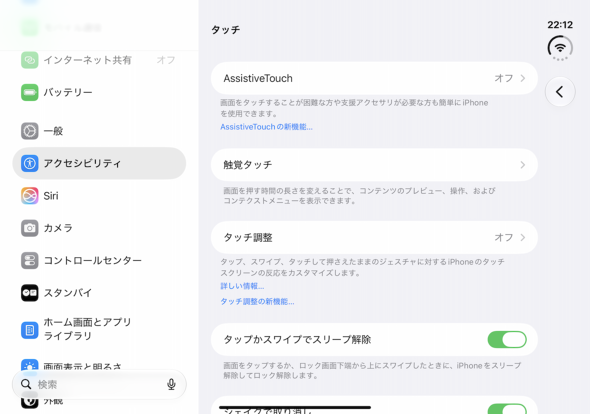Select ホーム画面とアプリライブラリ in sidebar
Image resolution: width=590 pixels, height=414 pixels.
coord(99,329)
